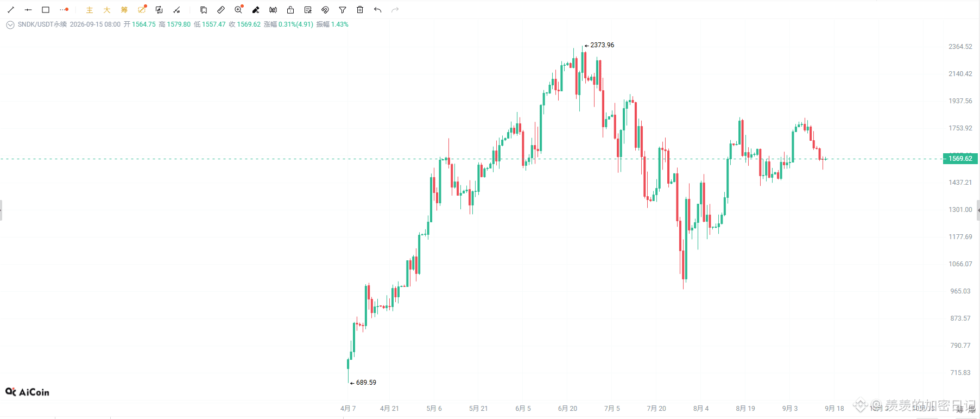Click the AiCoin logo link
980x419 pixels.
pos(27,392)
